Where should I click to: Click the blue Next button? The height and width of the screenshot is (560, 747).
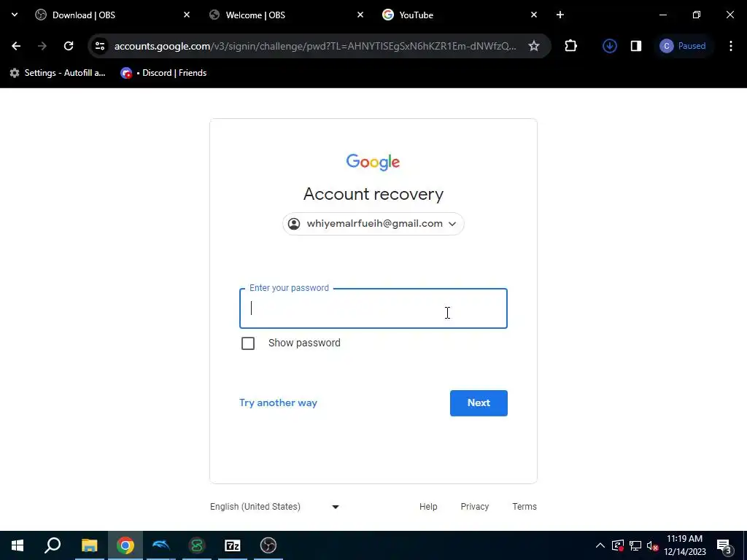click(x=479, y=403)
